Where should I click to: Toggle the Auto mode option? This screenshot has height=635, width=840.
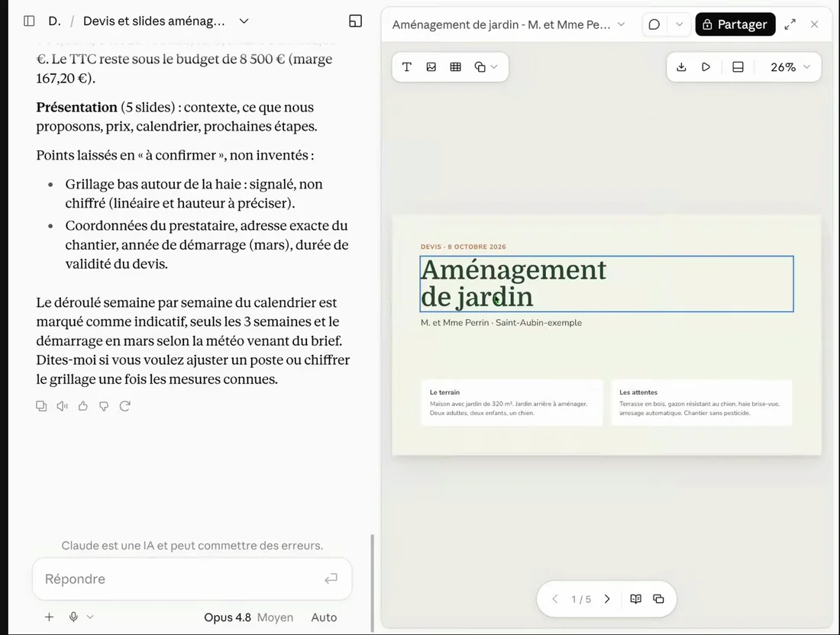324,617
